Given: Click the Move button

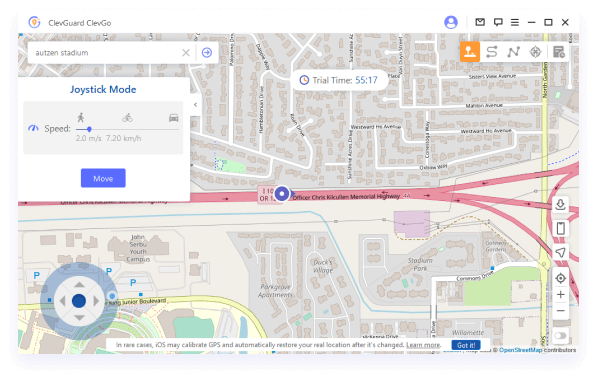Looking at the screenshot, I should click(103, 178).
